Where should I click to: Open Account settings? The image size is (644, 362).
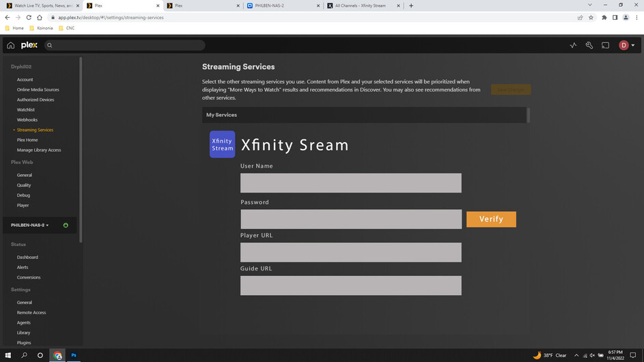pyautogui.click(x=25, y=79)
